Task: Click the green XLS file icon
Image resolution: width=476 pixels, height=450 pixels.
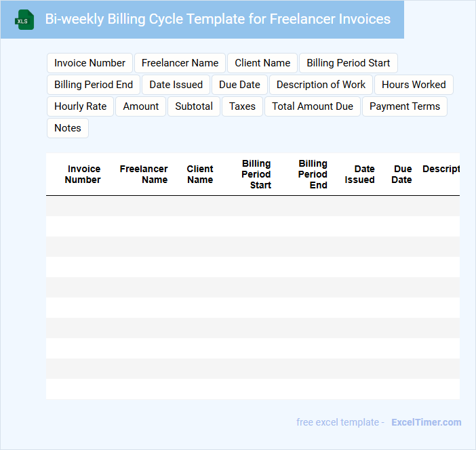Action: tap(24, 20)
